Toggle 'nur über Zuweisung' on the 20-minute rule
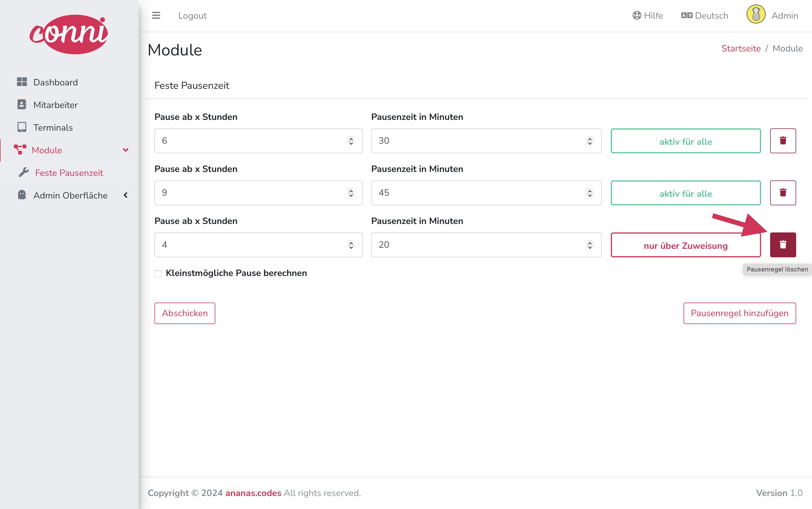 [686, 245]
